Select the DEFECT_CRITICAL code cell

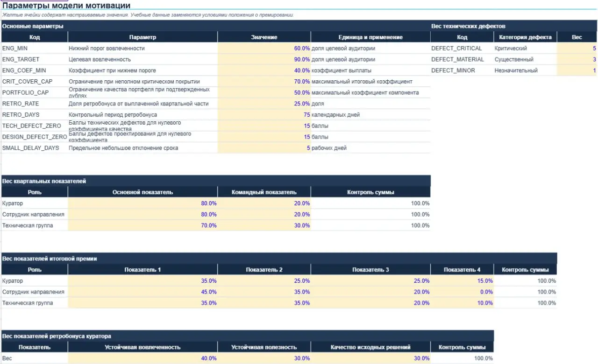point(462,49)
